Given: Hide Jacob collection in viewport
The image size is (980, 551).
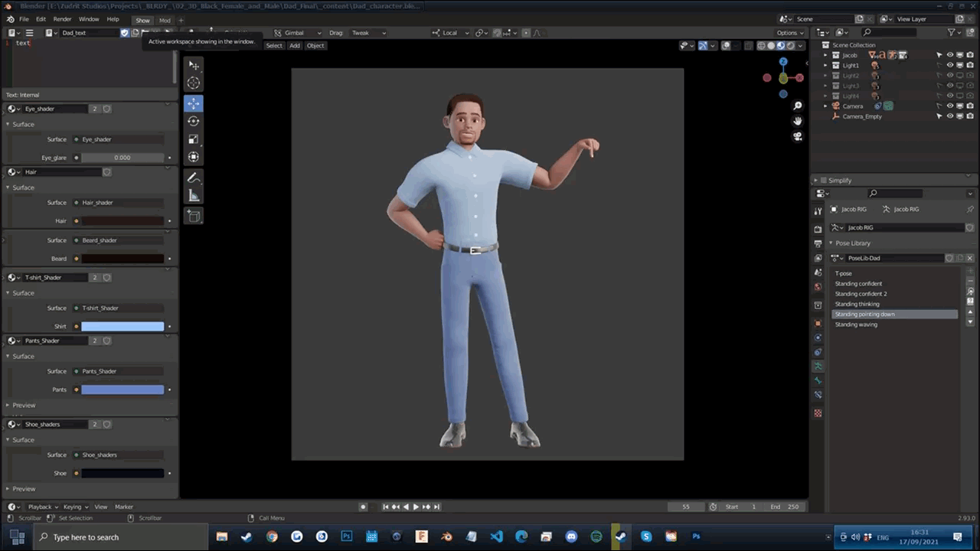Looking at the screenshot, I should [949, 55].
